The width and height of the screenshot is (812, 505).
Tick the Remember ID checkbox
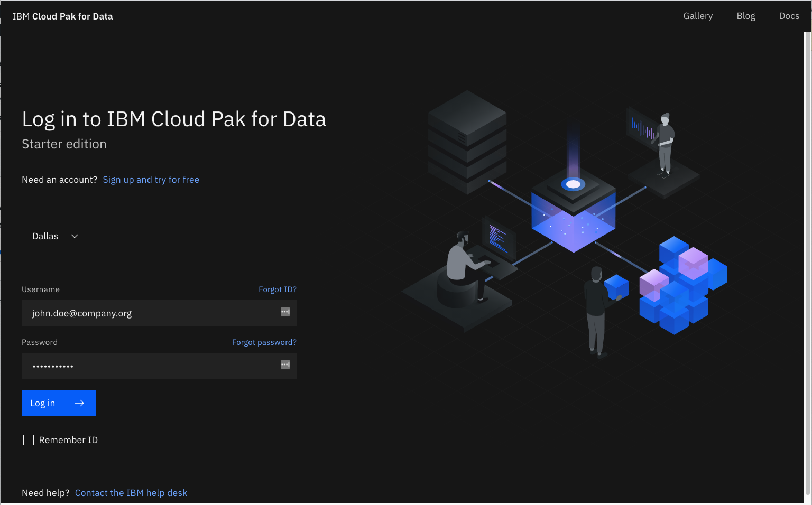[x=29, y=440]
